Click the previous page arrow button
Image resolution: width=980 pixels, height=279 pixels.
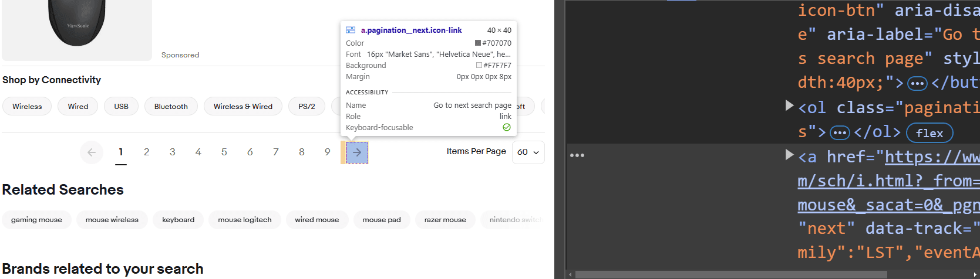92,152
